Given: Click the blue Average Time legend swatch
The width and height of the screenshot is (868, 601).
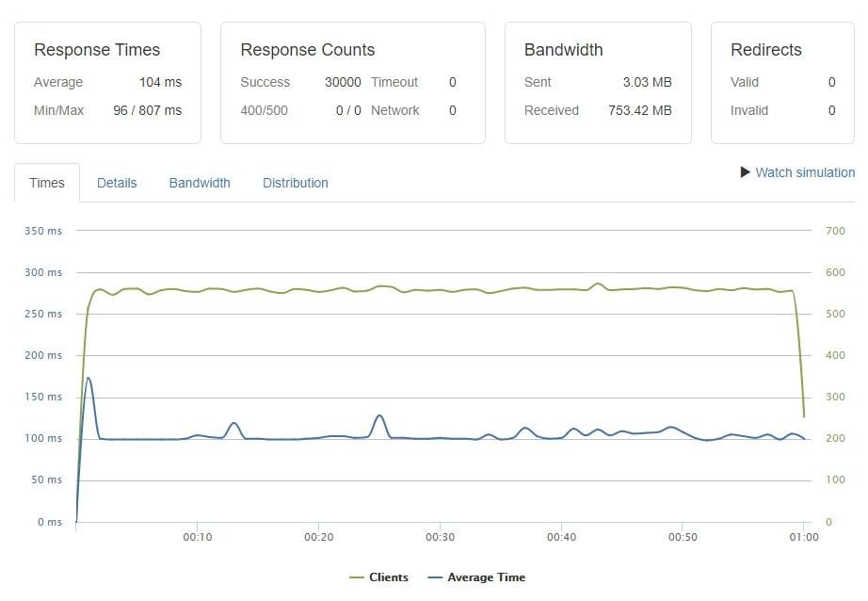Looking at the screenshot, I should 434,577.
